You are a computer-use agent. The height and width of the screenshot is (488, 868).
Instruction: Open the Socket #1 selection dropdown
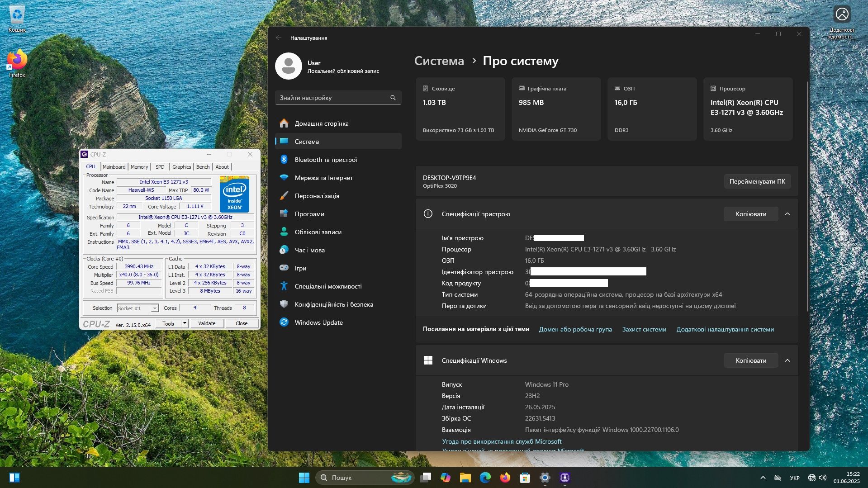pos(138,308)
